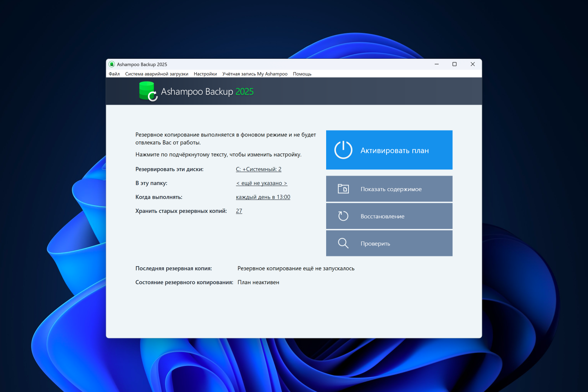Click the План неактивен status text
Screen dimensions: 588x392
tap(258, 282)
